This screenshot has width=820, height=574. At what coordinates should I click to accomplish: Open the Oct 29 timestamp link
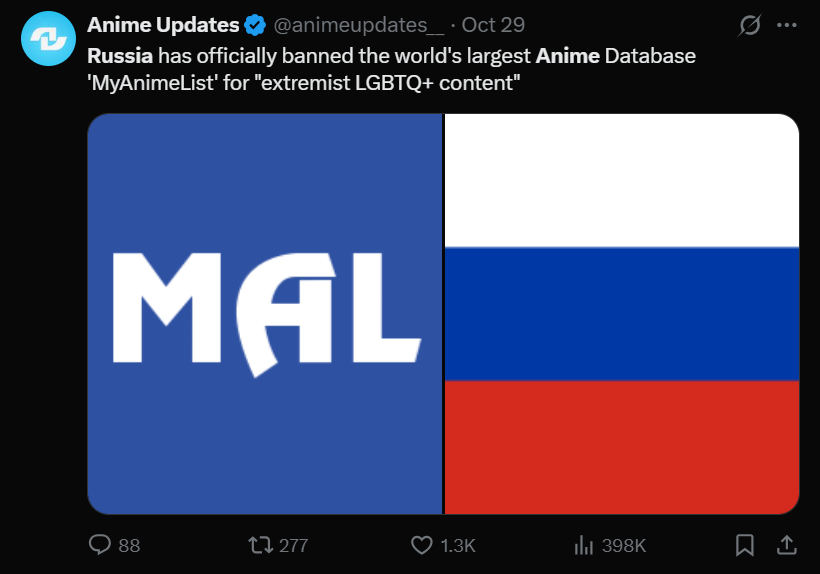click(x=493, y=25)
